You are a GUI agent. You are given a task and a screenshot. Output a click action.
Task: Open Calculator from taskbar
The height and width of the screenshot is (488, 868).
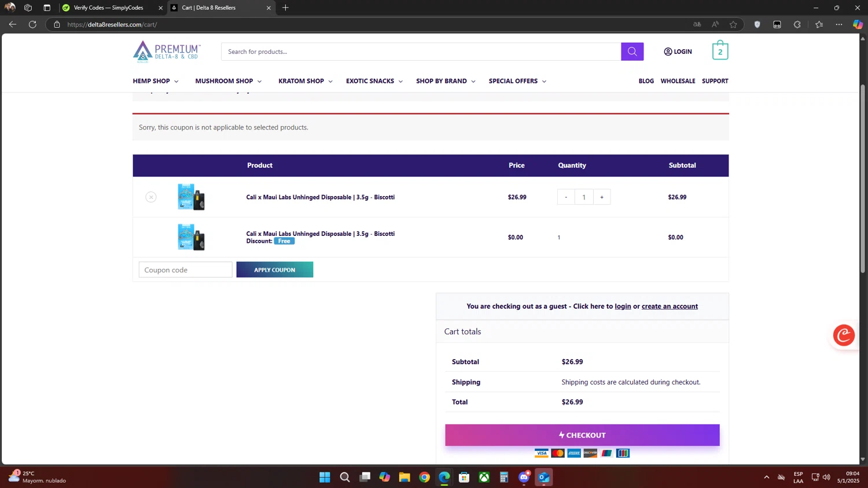click(x=504, y=477)
